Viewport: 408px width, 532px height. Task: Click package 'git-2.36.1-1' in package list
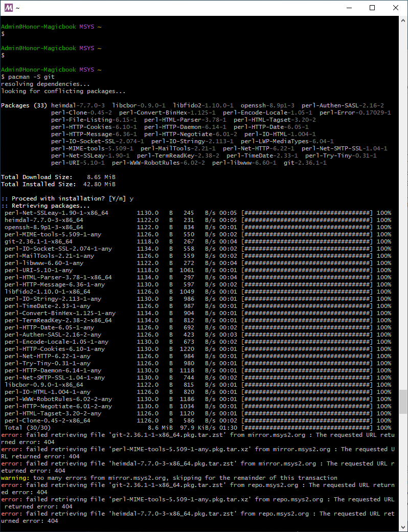(305, 163)
